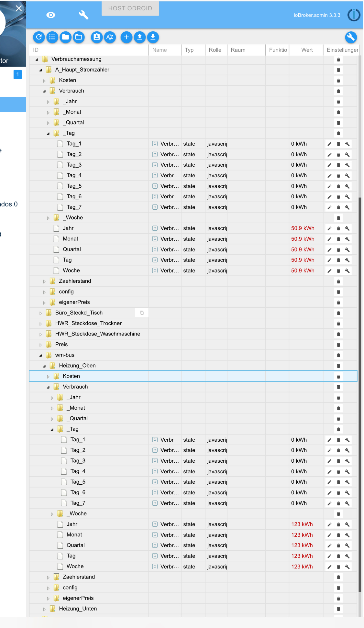
Task: Delete the Preis folder via trash icon
Action: 338,345
